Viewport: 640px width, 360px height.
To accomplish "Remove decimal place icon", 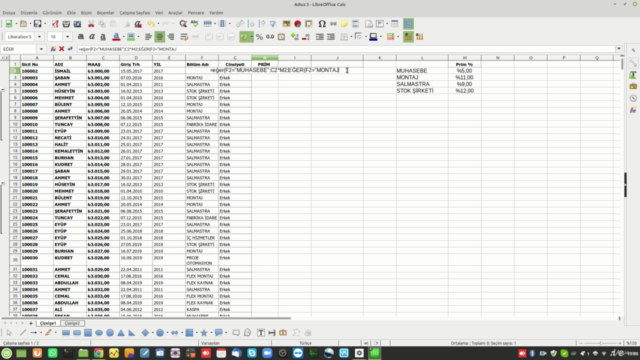I will (306, 37).
